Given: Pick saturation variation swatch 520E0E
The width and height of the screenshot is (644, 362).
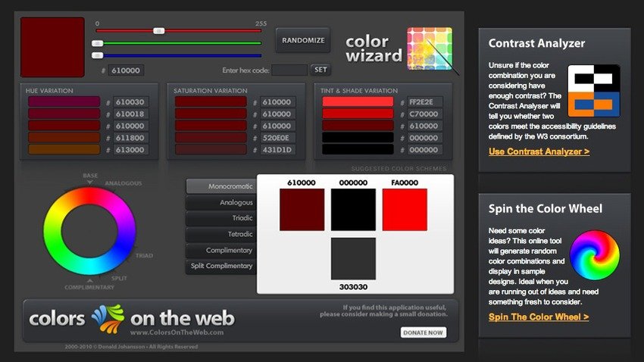Looking at the screenshot, I should [211, 138].
